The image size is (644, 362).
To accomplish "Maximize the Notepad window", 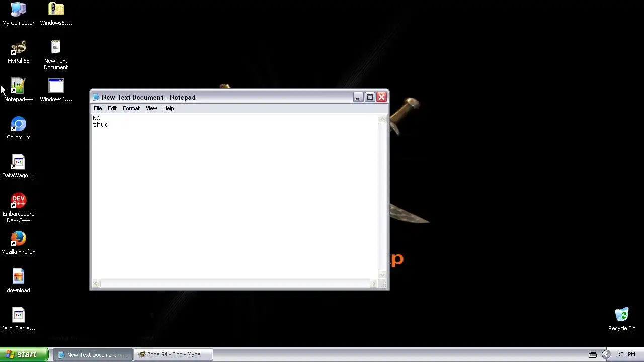I will pos(370,97).
